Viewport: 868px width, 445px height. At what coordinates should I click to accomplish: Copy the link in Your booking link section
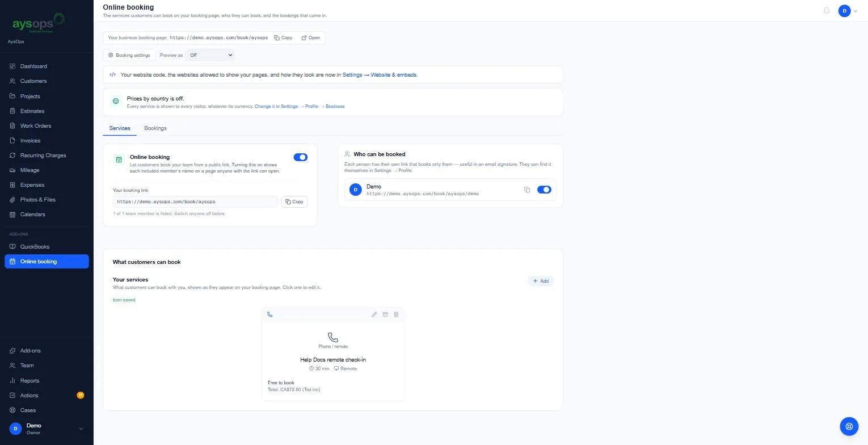point(294,201)
